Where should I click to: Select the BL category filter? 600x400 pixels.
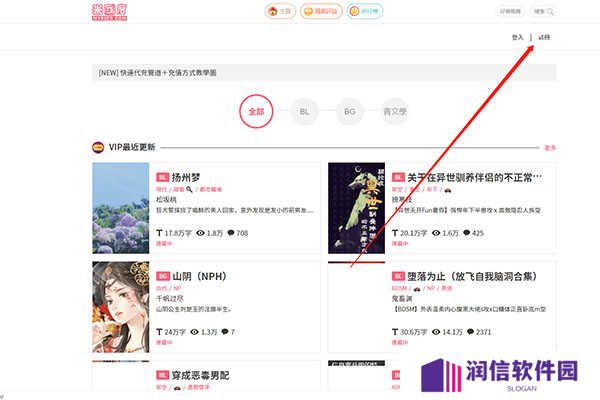tap(304, 111)
